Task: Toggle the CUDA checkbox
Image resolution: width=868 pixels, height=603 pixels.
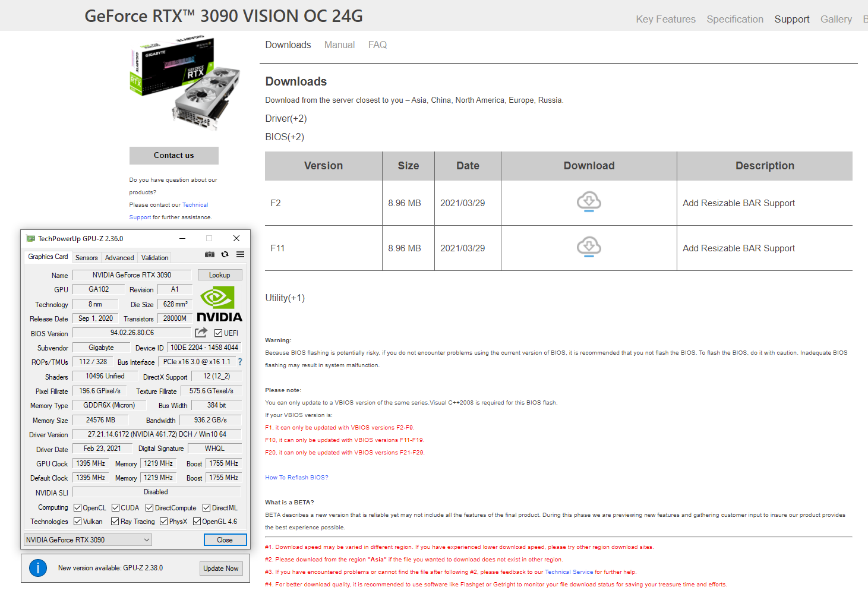Action: coord(115,508)
